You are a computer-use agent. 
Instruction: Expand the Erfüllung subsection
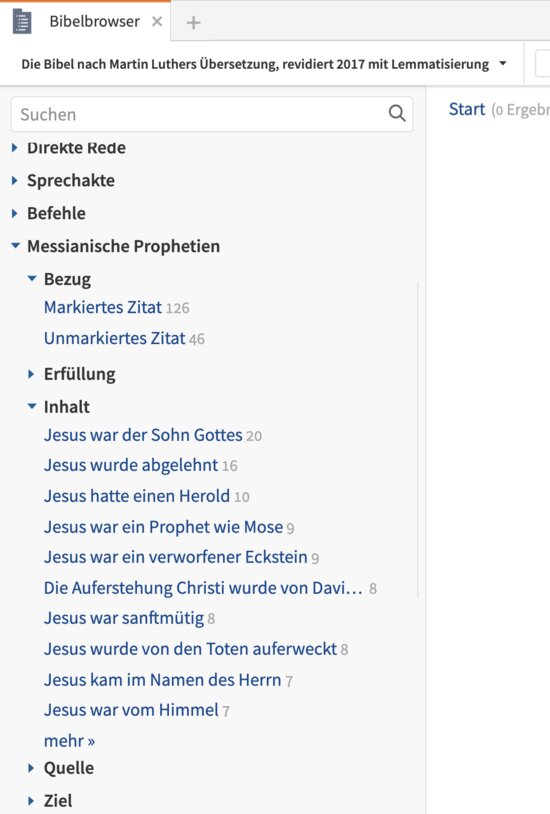[31, 374]
